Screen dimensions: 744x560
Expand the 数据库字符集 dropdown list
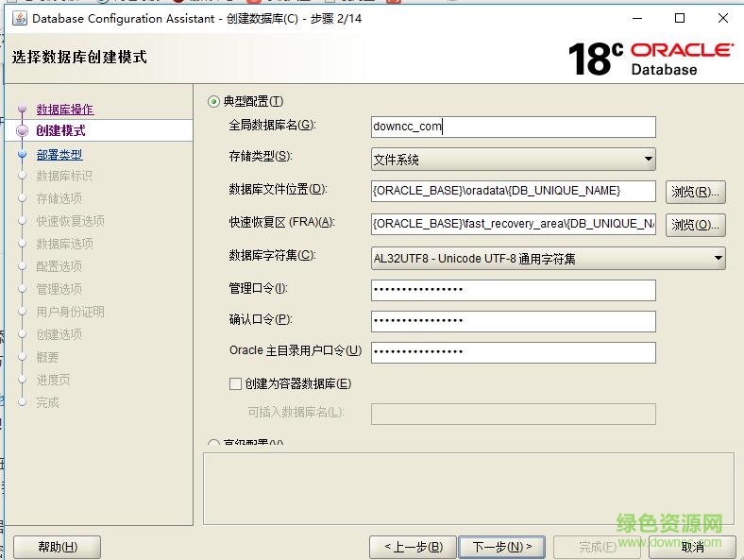(549, 258)
